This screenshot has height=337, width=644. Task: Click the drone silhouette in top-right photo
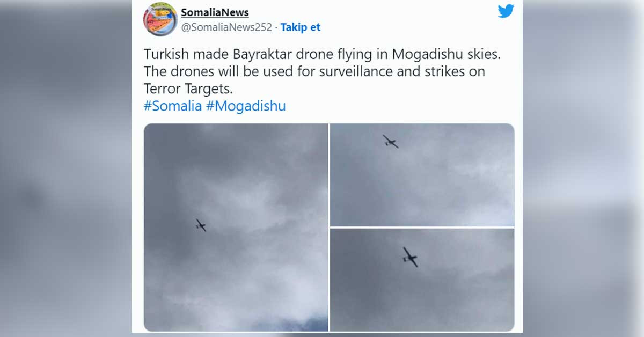(x=390, y=142)
